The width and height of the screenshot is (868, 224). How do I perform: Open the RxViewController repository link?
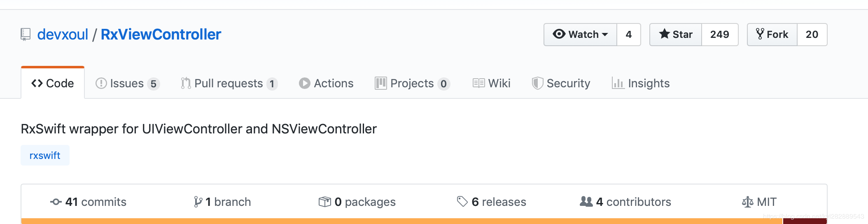161,35
